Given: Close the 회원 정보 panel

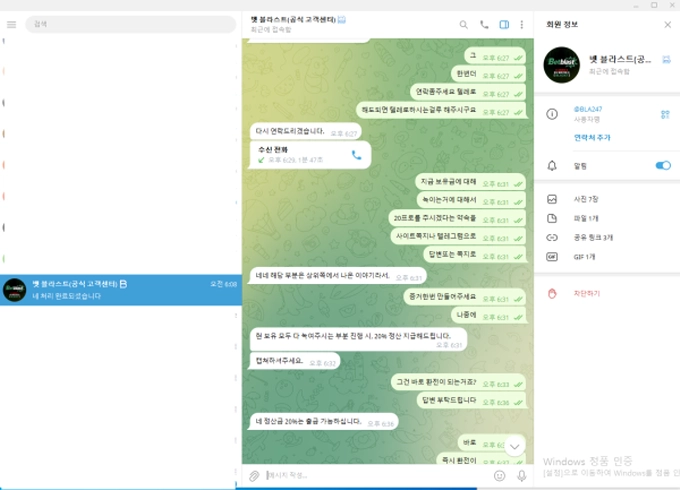Looking at the screenshot, I should pyautogui.click(x=667, y=24).
